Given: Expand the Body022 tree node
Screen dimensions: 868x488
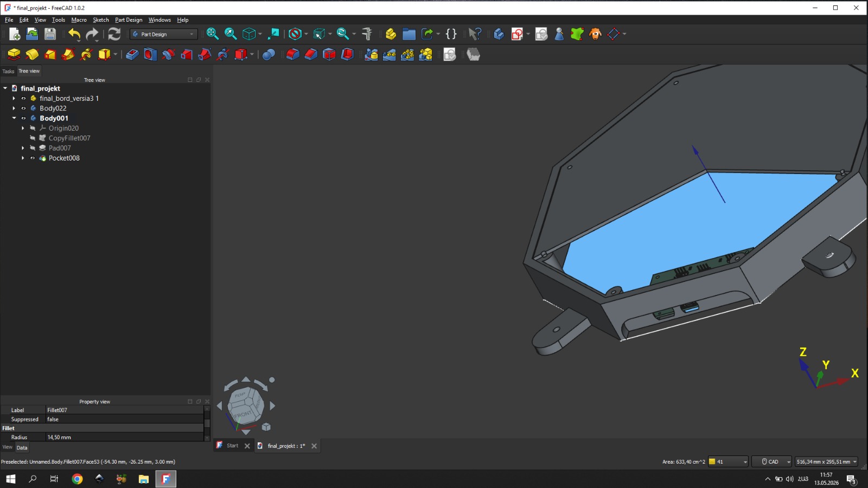Looking at the screenshot, I should [x=14, y=108].
